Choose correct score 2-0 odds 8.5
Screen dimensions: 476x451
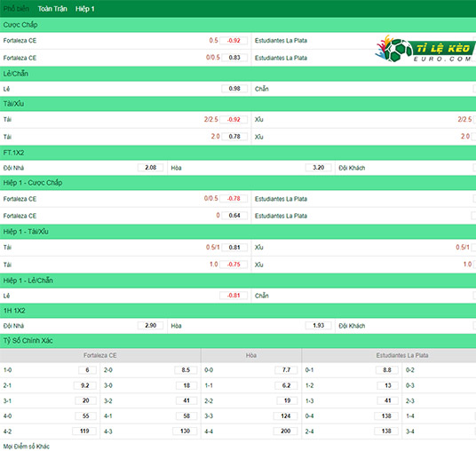(186, 370)
